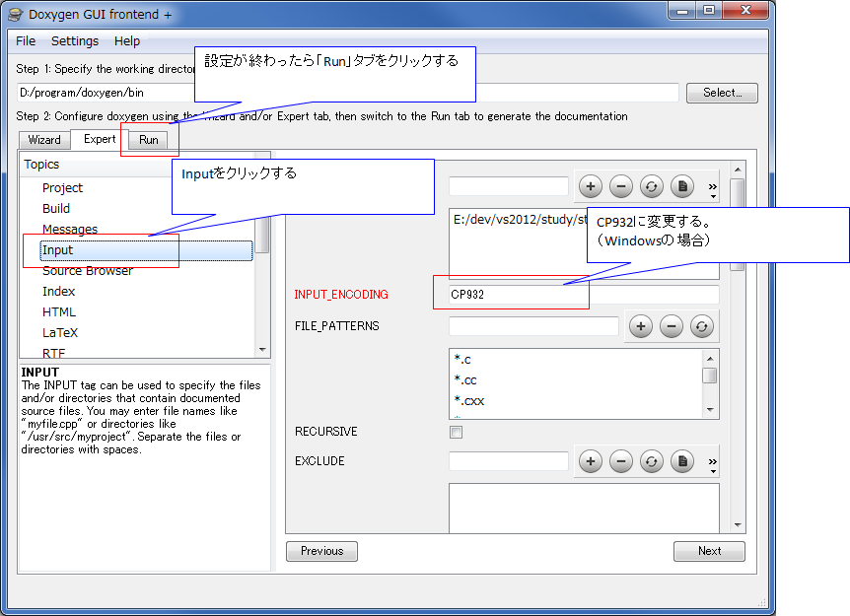Click the Select... button for working directory
Image resolution: width=850 pixels, height=616 pixels.
tap(722, 93)
